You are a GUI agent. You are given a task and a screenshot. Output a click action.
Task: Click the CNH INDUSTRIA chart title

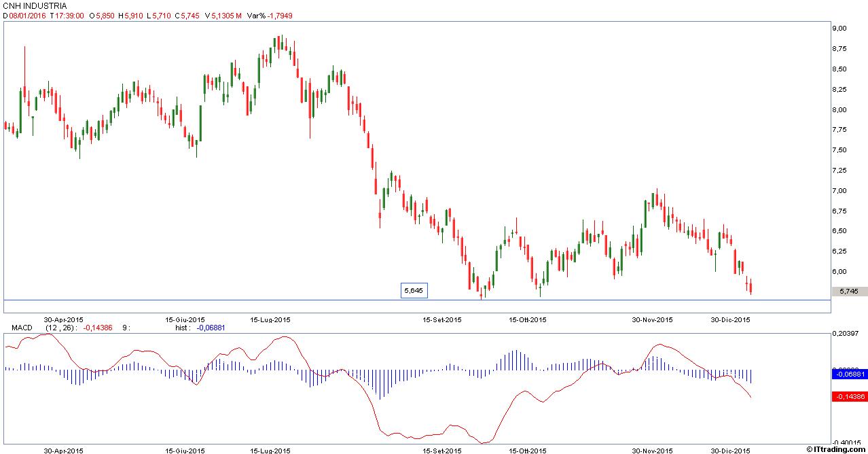(35, 6)
